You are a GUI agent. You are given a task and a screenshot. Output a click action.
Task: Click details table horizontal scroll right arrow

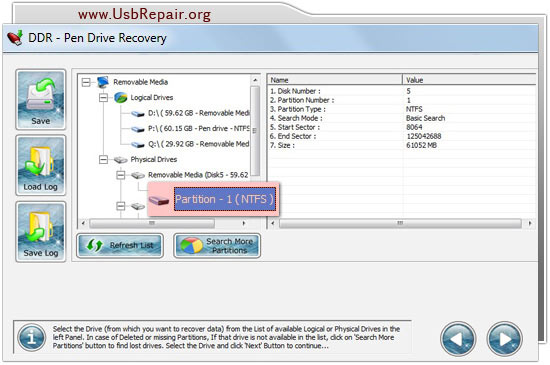click(530, 223)
